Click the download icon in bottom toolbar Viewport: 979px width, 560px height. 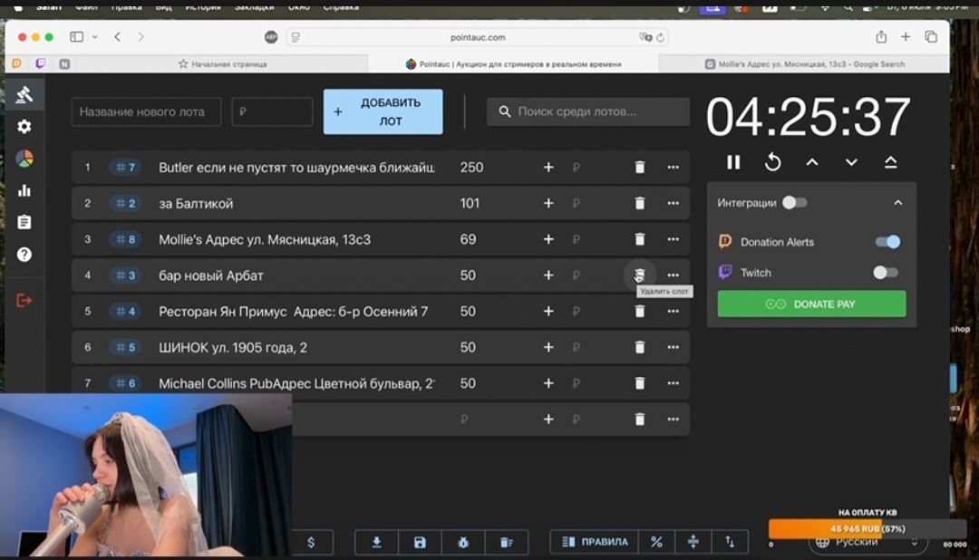(x=376, y=542)
